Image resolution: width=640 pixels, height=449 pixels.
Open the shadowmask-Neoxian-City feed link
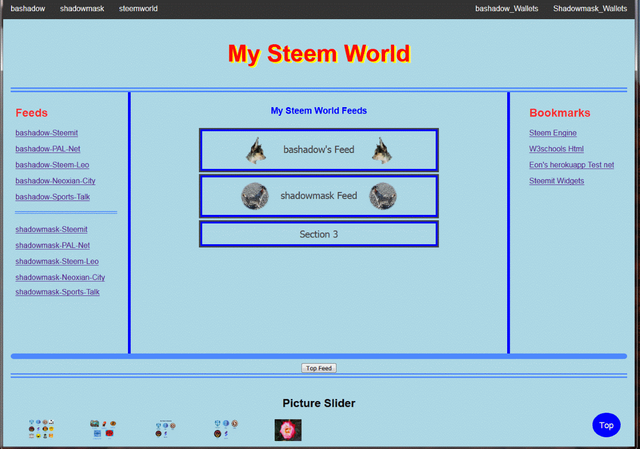(x=60, y=277)
